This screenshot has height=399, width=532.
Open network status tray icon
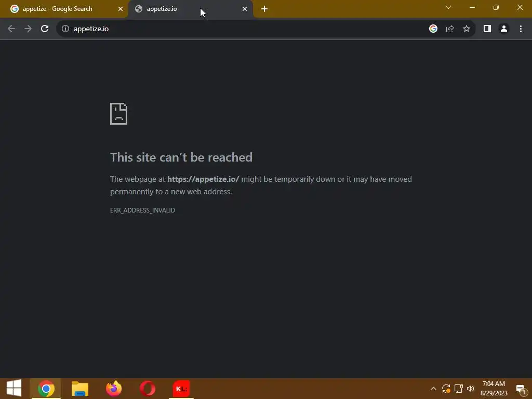pyautogui.click(x=458, y=389)
